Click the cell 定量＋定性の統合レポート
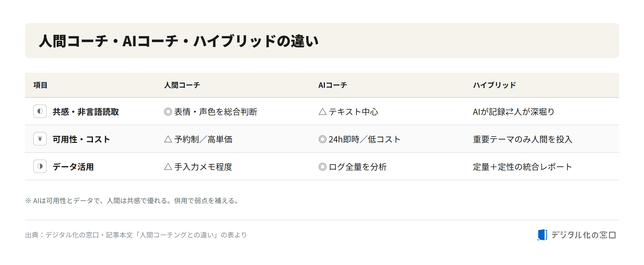The height and width of the screenshot is (265, 644). point(522,167)
